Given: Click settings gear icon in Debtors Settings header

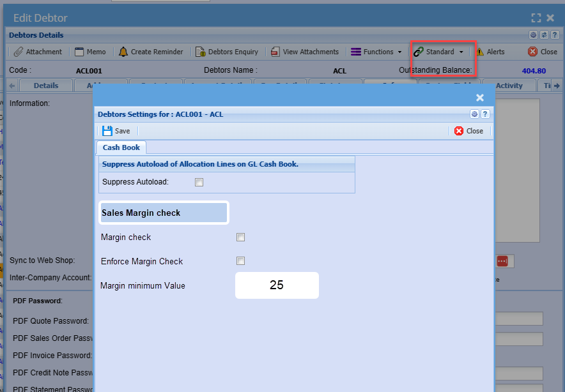Looking at the screenshot, I should pos(474,114).
